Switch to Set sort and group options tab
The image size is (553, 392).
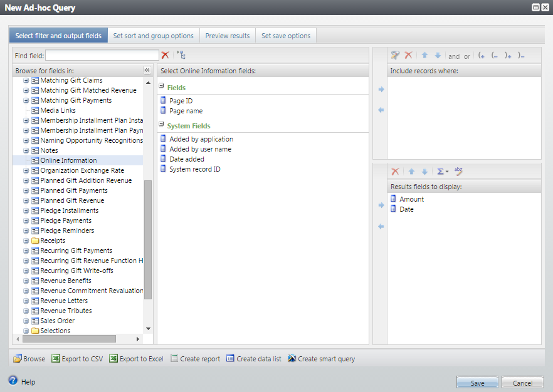[x=154, y=36]
